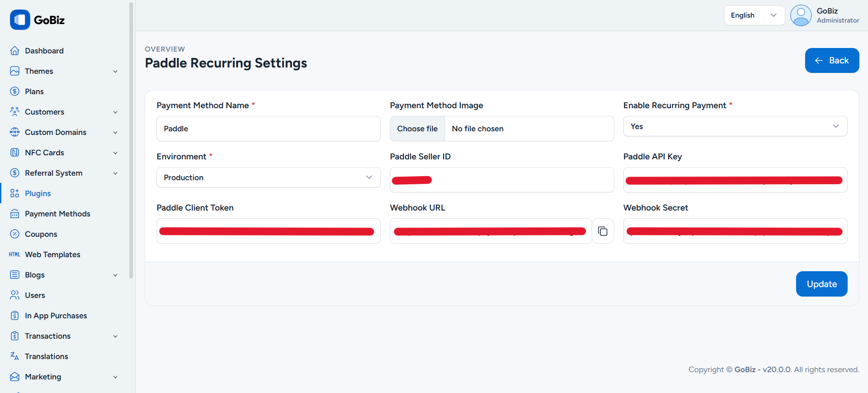Click the Referral System coin icon
Viewport: 868px width, 393px height.
15,173
